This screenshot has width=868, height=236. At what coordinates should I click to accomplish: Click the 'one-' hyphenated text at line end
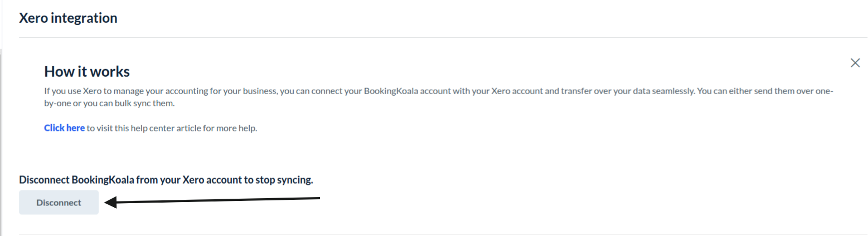click(x=824, y=91)
